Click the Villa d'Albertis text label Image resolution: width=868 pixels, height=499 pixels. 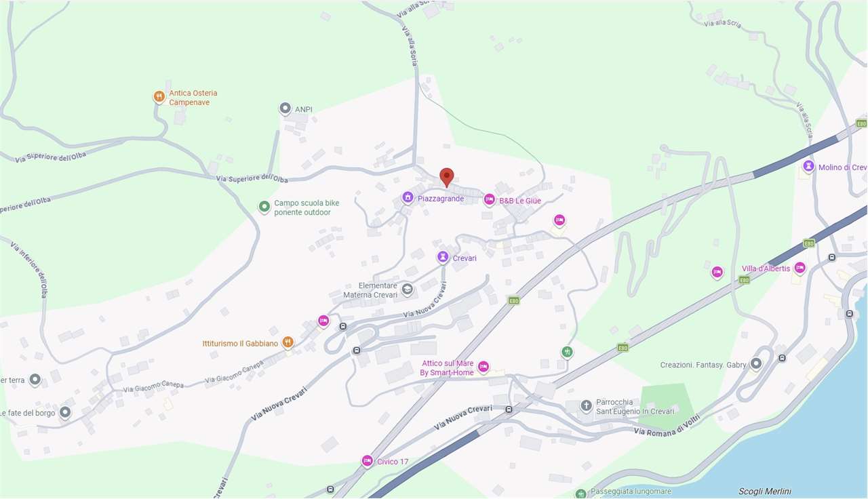pos(766,268)
